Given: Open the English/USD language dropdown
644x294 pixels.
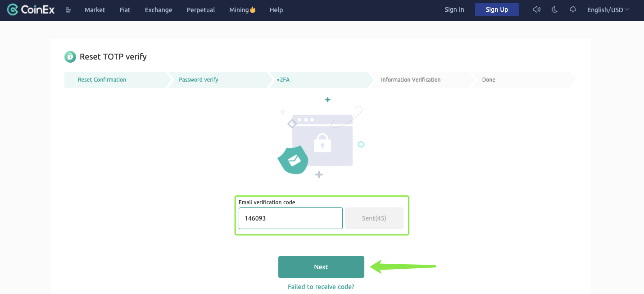Looking at the screenshot, I should (x=608, y=9).
